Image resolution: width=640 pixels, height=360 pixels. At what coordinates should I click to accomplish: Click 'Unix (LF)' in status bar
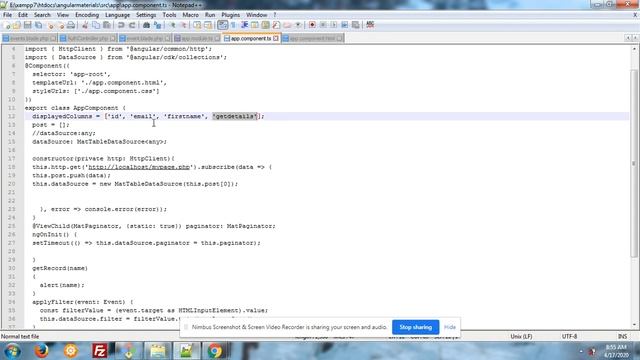(x=521, y=336)
